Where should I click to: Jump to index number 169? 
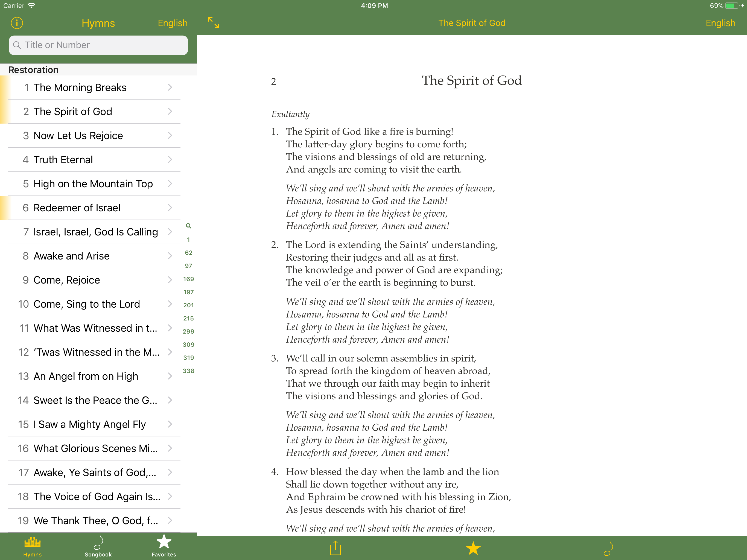pyautogui.click(x=188, y=279)
